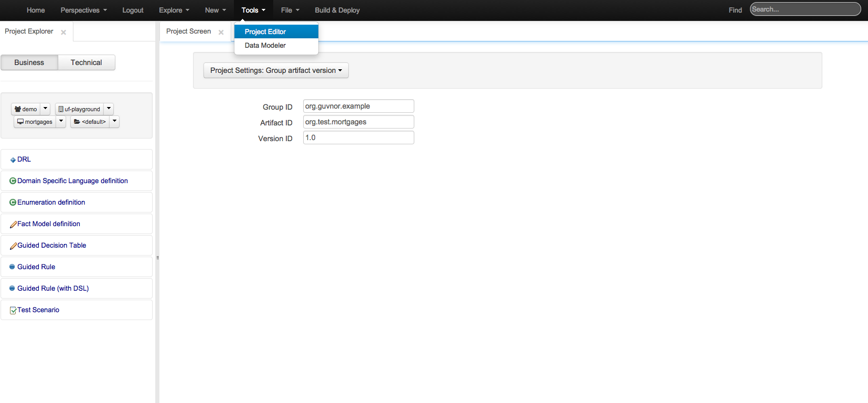The height and width of the screenshot is (403, 868).
Task: Switch to Technical view
Action: [x=87, y=62]
